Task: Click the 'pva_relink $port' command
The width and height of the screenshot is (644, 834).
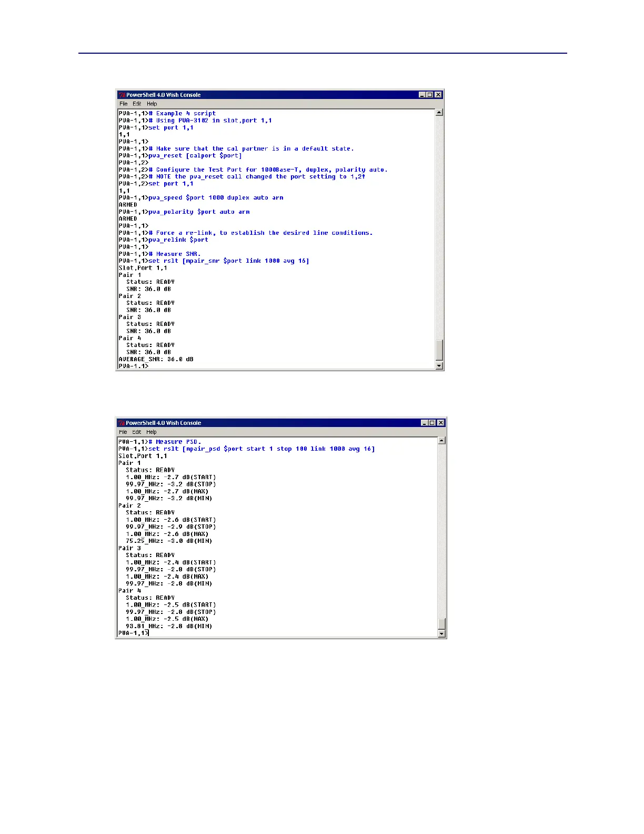Action: point(178,240)
